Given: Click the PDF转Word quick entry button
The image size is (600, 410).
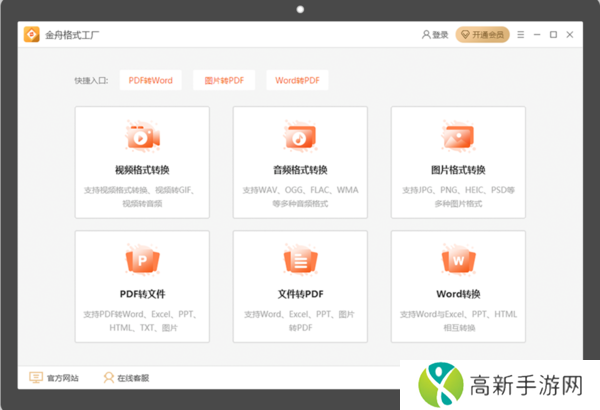Looking at the screenshot, I should pos(151,80).
